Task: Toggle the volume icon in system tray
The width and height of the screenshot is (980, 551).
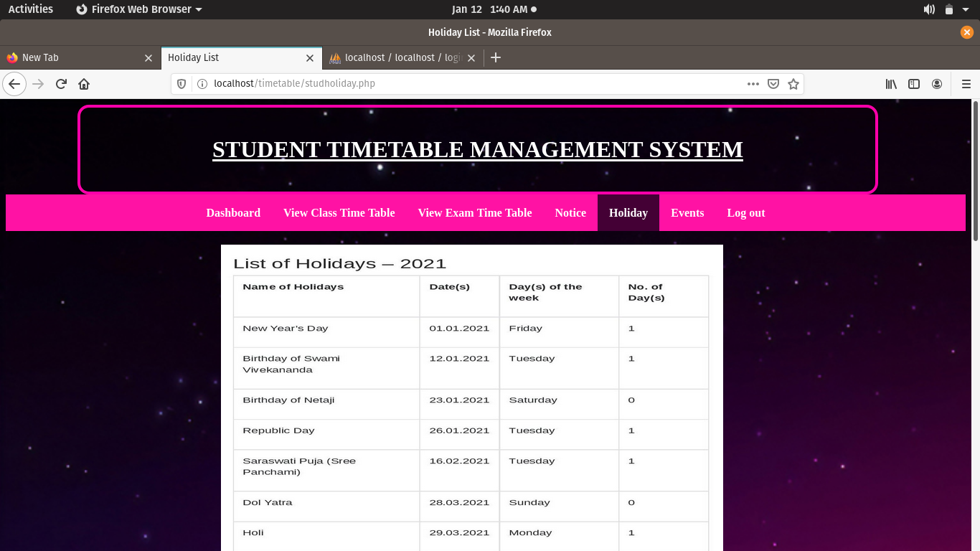Action: click(928, 9)
